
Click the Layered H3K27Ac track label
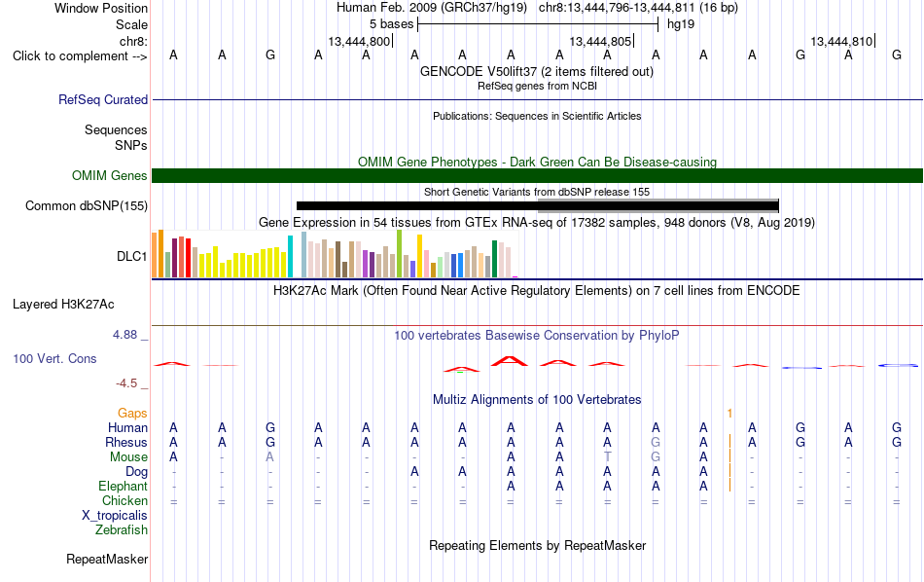pyautogui.click(x=63, y=305)
